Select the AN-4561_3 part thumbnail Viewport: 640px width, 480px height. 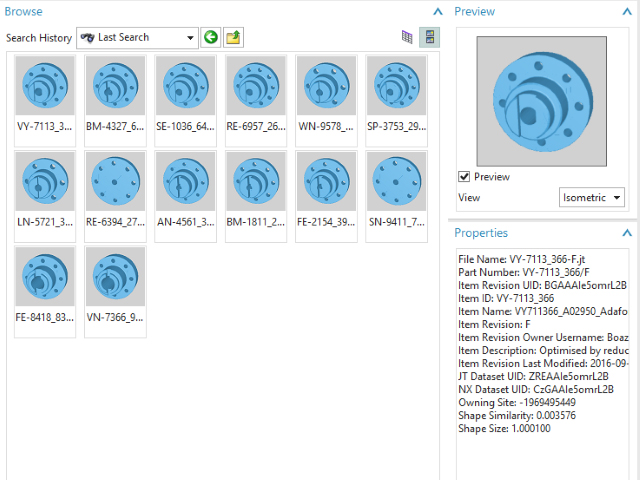pos(186,181)
